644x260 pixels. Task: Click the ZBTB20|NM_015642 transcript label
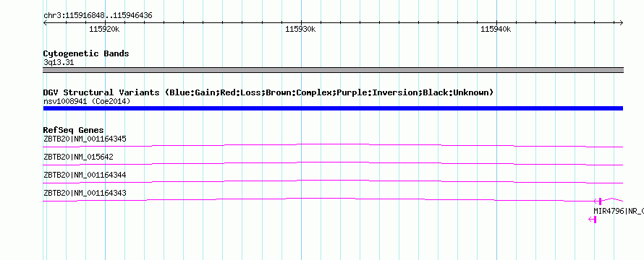click(78, 157)
